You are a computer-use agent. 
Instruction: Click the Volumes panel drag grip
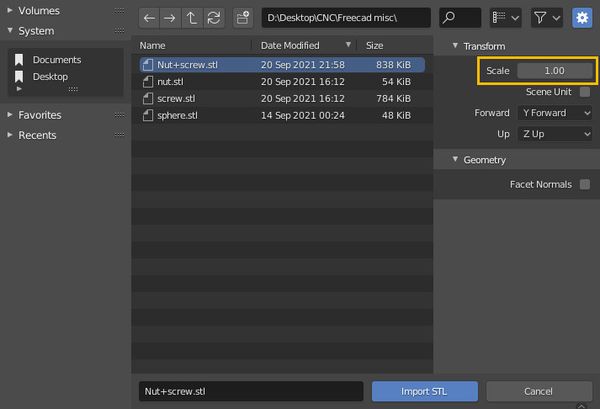coord(119,11)
